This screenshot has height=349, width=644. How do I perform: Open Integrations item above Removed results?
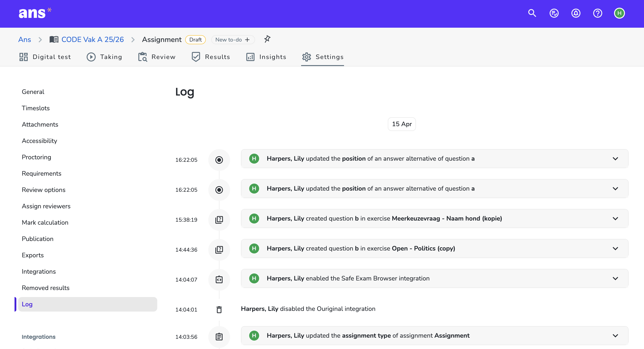(39, 271)
